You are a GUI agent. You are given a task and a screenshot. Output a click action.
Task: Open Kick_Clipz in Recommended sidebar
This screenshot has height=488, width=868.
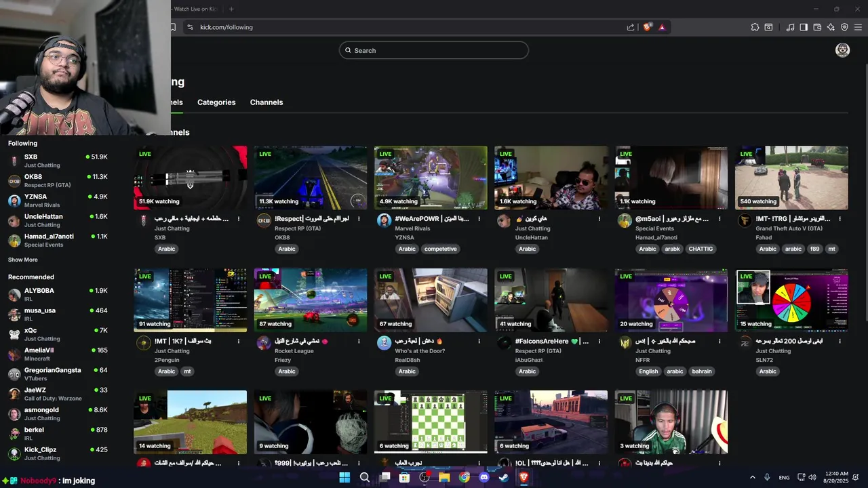point(58,453)
